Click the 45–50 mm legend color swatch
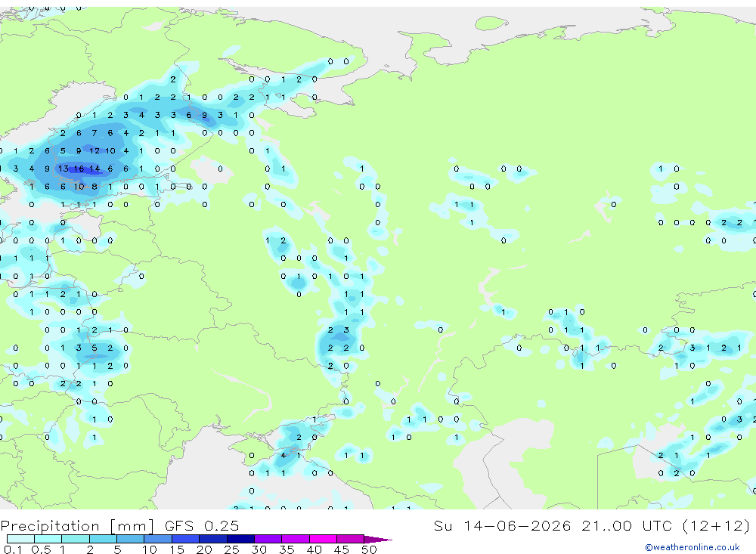This screenshot has height=554, width=756. (351, 539)
